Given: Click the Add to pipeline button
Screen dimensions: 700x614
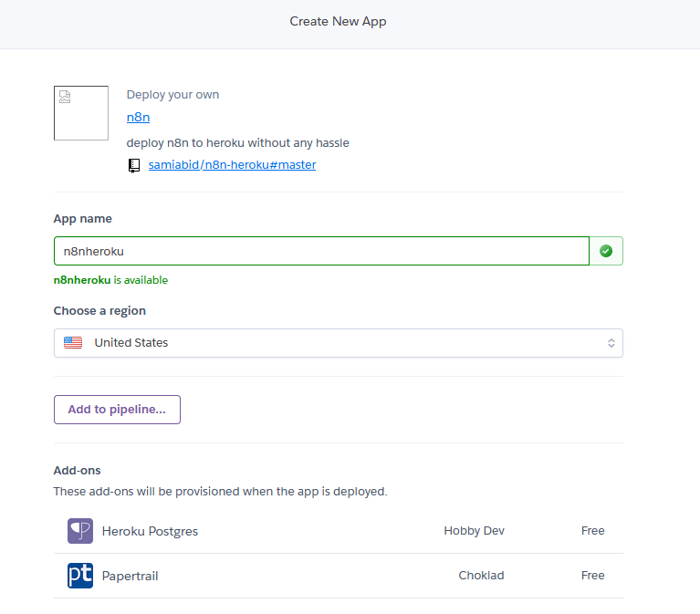Looking at the screenshot, I should 117,410.
